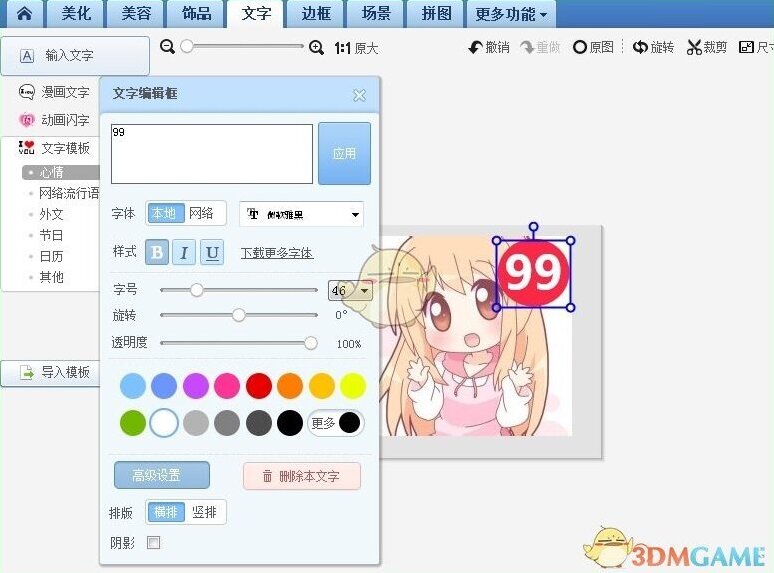Image resolution: width=774 pixels, height=573 pixels.
Task: Click the 应用 apply button
Action: 344,154
